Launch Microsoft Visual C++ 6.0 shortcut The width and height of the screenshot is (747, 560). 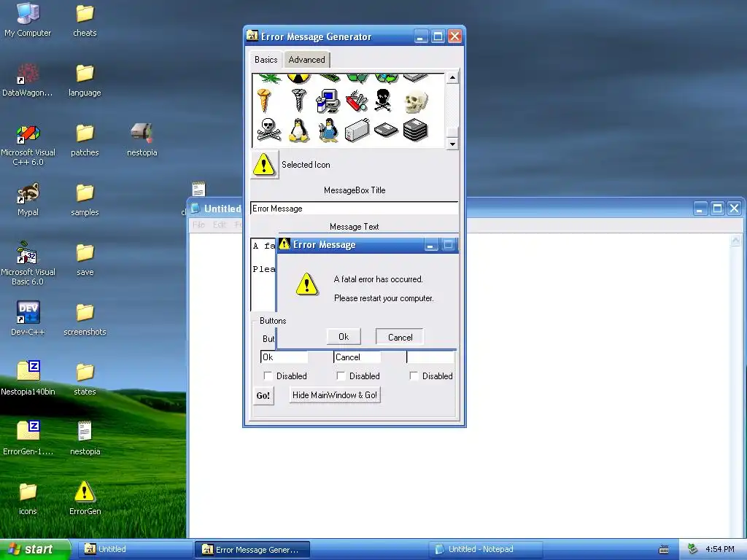coord(28,145)
